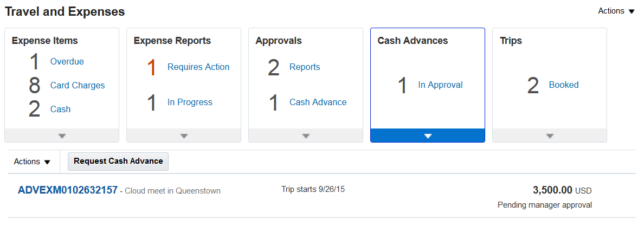Image resolution: width=644 pixels, height=225 pixels.
Task: Open the Overdue expense items link
Action: pos(67,61)
